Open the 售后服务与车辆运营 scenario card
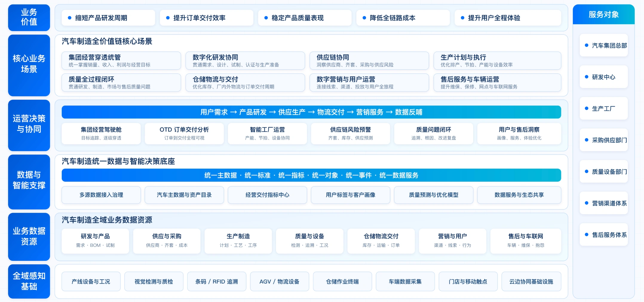The width and height of the screenshot is (644, 302). (x=497, y=82)
